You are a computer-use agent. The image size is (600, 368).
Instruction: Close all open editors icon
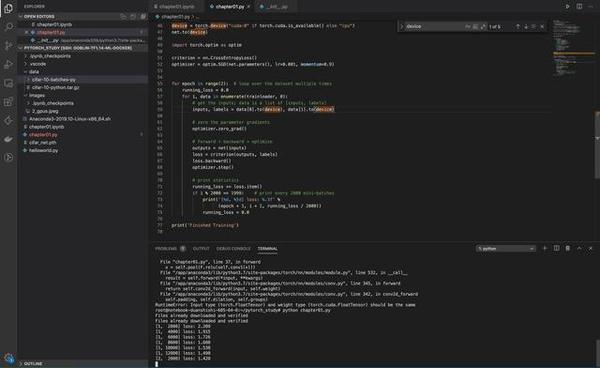(143, 16)
